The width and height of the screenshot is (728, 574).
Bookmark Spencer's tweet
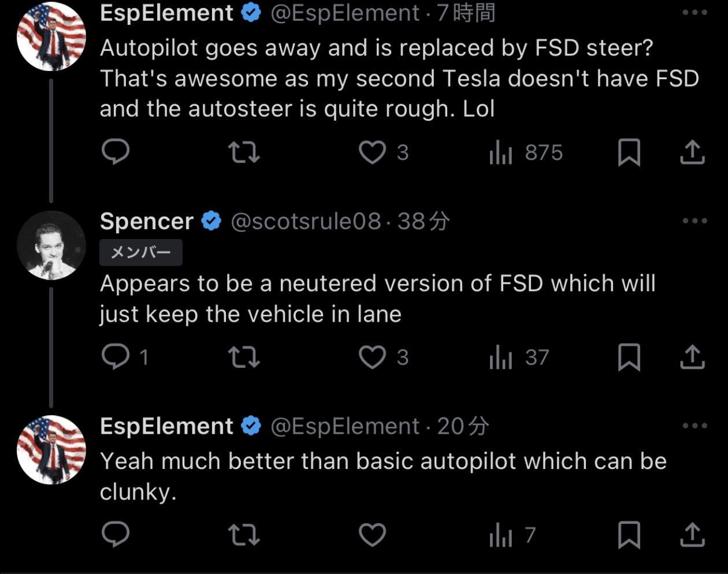(629, 357)
